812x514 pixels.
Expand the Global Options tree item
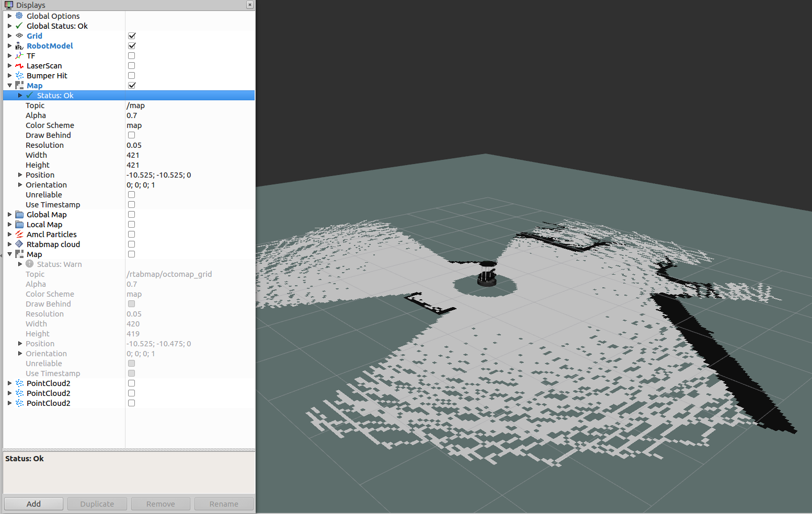tap(9, 16)
